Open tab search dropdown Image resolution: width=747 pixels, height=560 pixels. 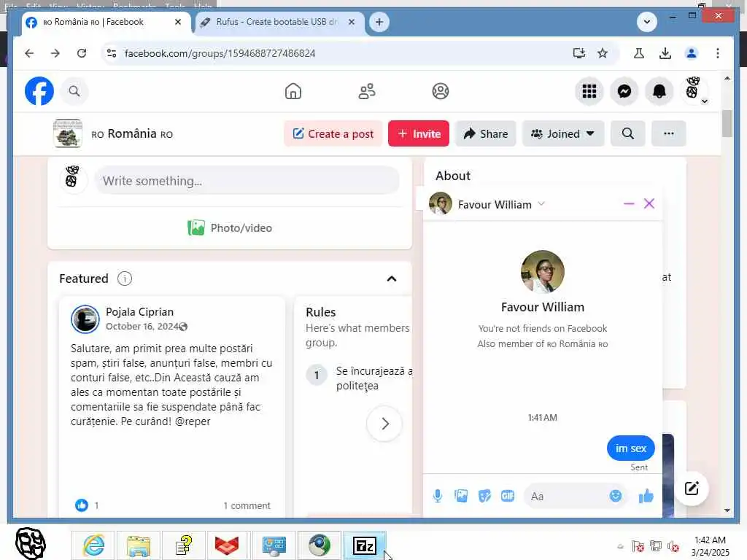tap(647, 22)
